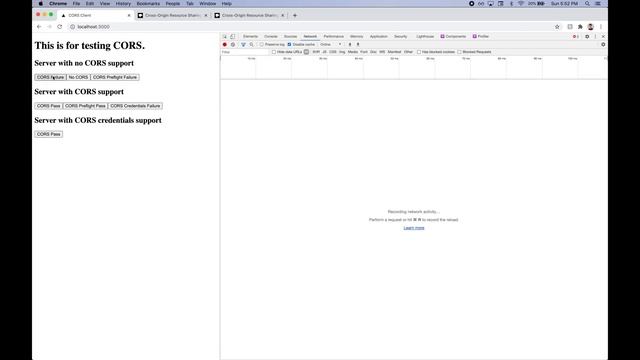The height and width of the screenshot is (360, 640).
Task: Select the All filter type button
Action: coord(306,52)
